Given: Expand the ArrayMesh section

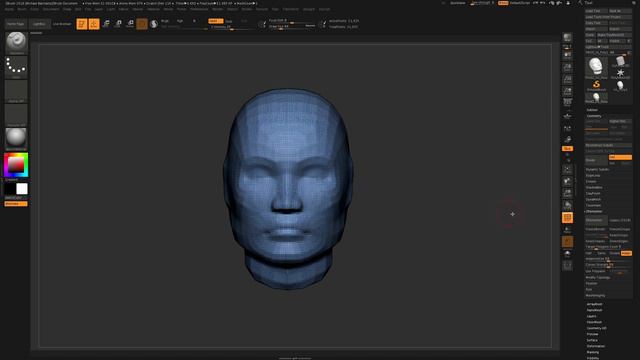Looking at the screenshot, I should click(x=595, y=304).
